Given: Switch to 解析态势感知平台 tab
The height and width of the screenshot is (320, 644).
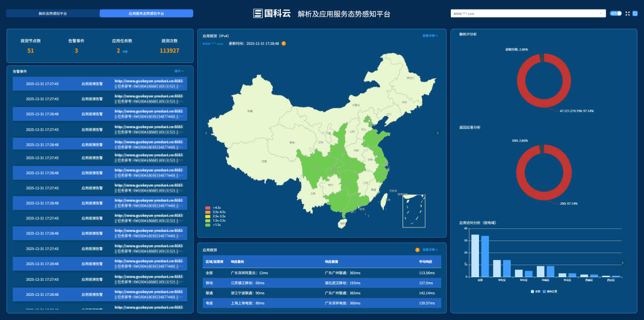Looking at the screenshot, I should (x=53, y=14).
